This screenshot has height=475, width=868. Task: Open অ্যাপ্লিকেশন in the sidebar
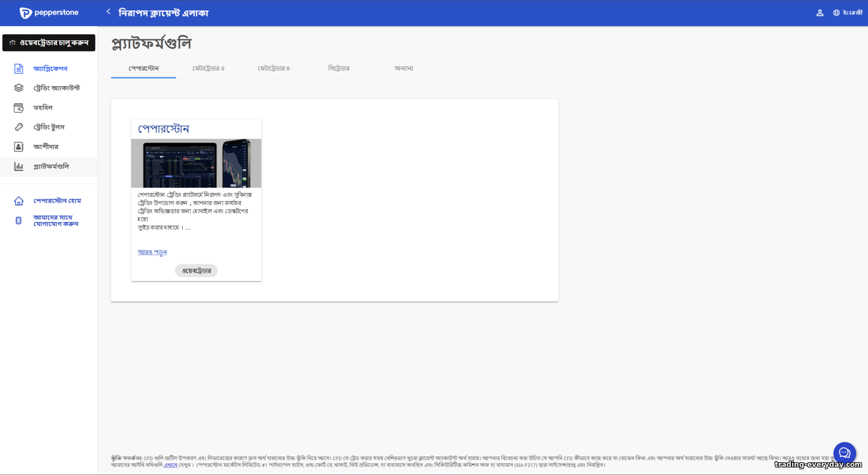50,69
